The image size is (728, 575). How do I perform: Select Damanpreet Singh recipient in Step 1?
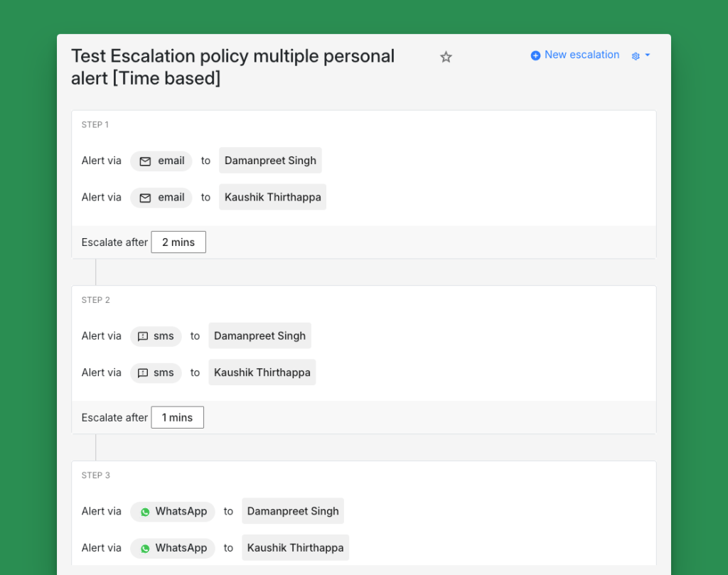tap(270, 161)
